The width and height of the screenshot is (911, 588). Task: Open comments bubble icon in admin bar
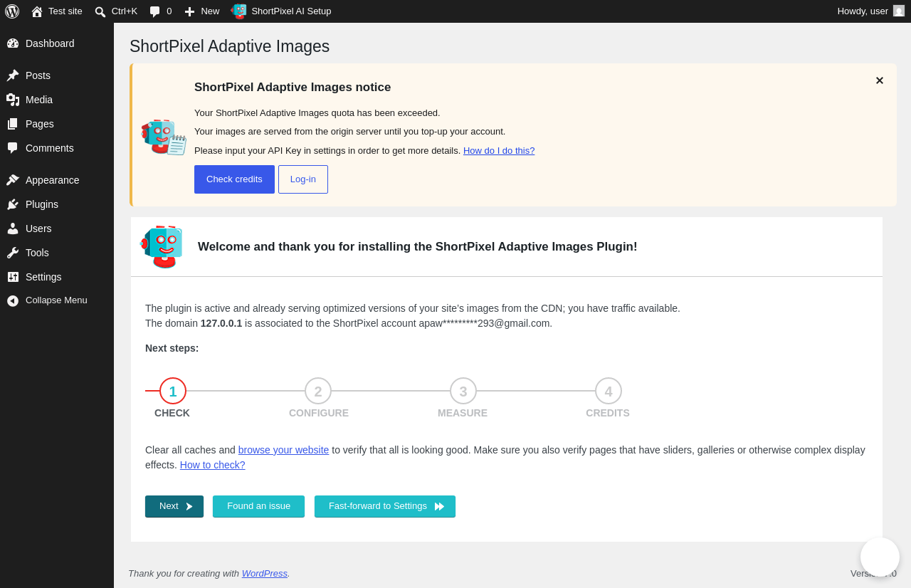coord(154,11)
